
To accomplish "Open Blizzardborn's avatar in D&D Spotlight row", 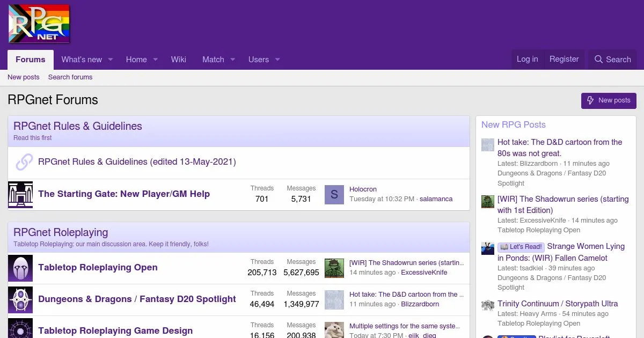I will 334,299.
